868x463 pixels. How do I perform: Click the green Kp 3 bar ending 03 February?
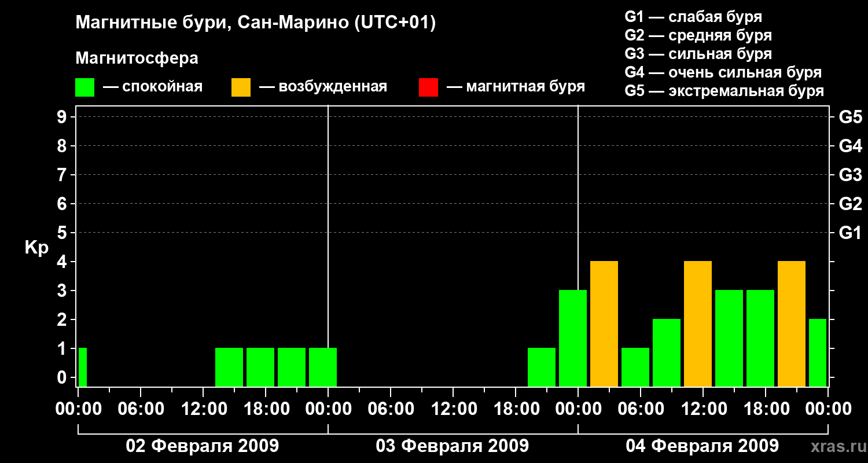tap(573, 339)
